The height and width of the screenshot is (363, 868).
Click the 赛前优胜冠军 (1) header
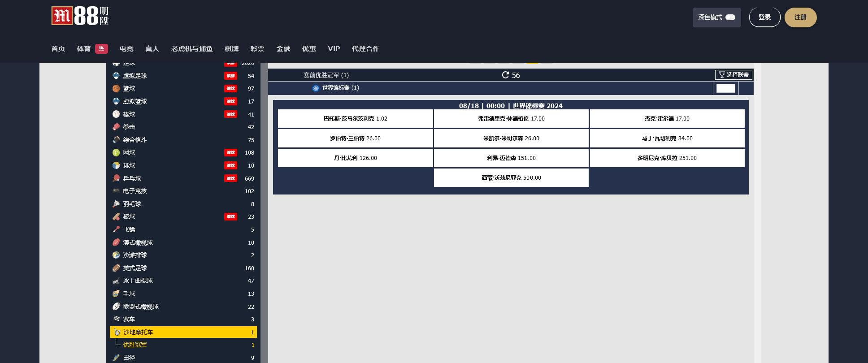click(326, 75)
